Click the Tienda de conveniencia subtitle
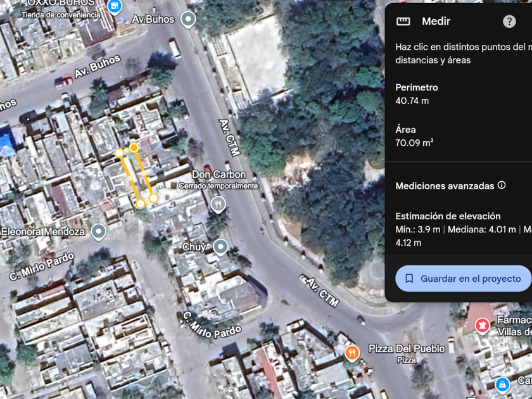Screen dimensions: 532x399 point(61,15)
